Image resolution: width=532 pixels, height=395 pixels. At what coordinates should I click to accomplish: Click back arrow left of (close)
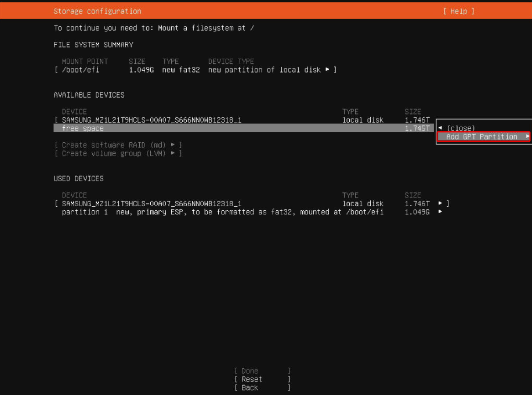click(x=440, y=128)
